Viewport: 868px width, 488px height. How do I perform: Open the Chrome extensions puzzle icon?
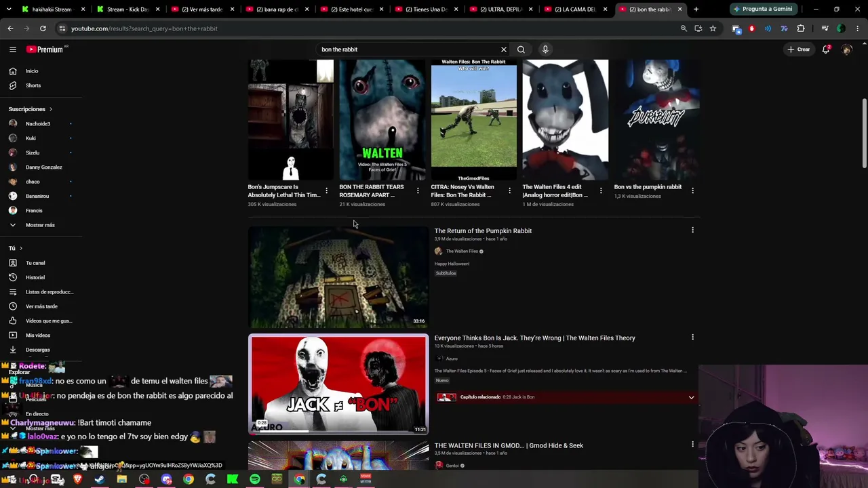tap(801, 28)
